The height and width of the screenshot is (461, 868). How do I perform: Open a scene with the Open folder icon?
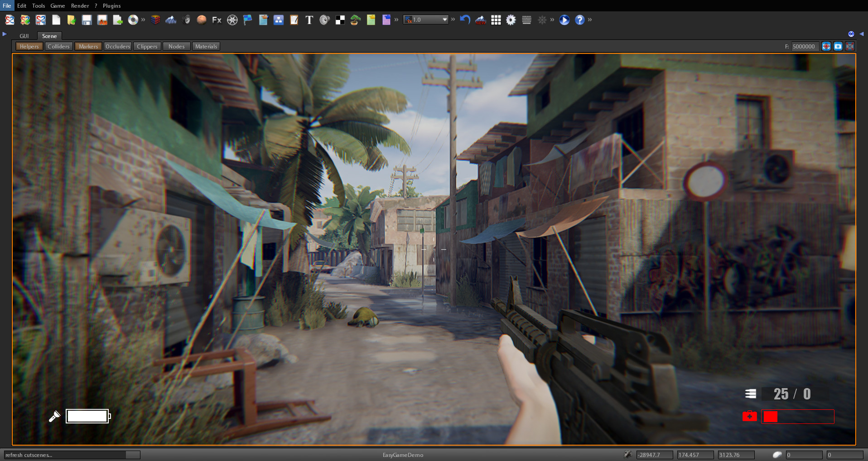(70, 20)
